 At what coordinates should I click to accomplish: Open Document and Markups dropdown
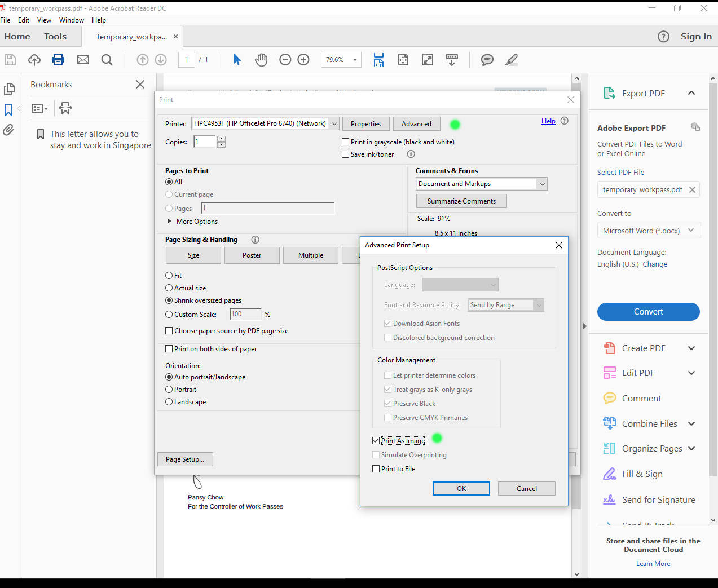(x=542, y=184)
